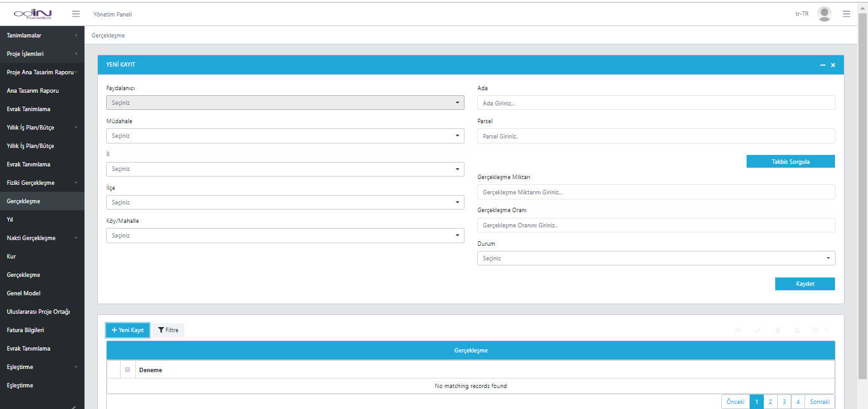This screenshot has width=868, height=409.
Task: Open the Durum dropdown
Action: pos(656,258)
